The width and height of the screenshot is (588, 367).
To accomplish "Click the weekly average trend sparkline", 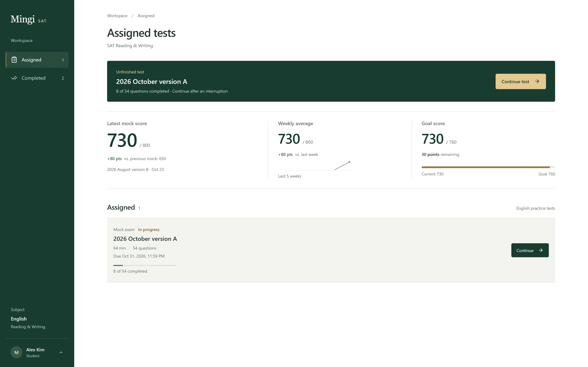I will pos(320,166).
